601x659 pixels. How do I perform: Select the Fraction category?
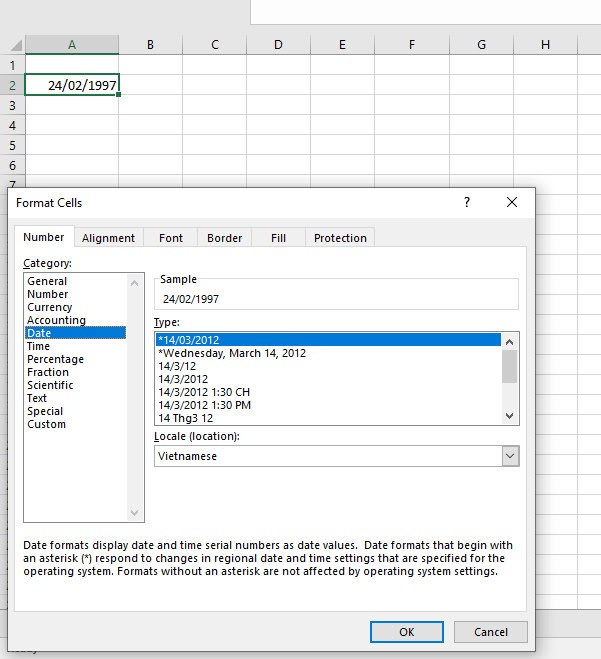point(76,372)
